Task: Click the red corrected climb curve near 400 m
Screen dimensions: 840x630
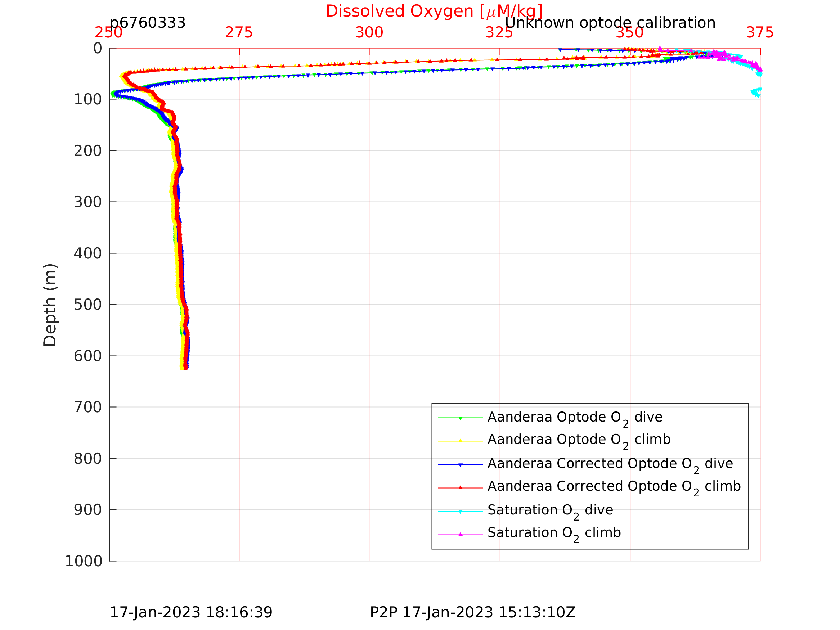Action: pos(181,253)
